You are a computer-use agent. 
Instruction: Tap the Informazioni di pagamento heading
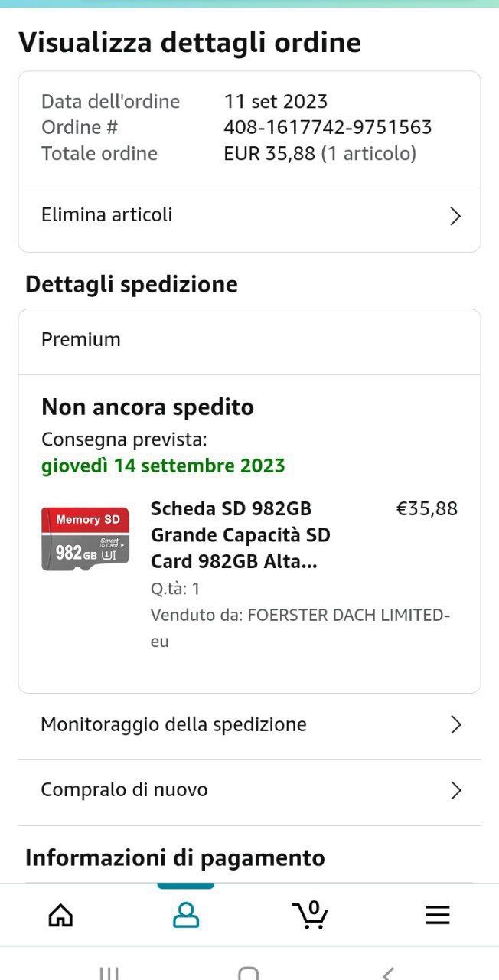click(x=175, y=858)
